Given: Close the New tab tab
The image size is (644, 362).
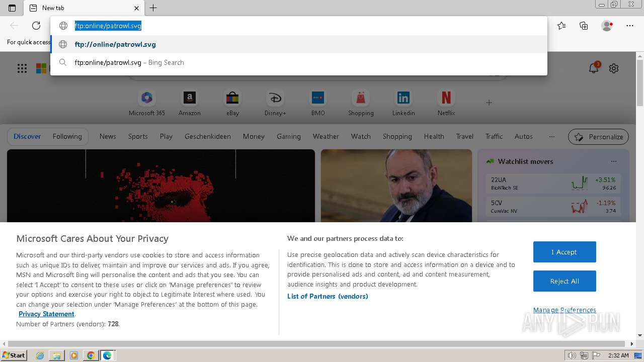Looking at the screenshot, I should click(136, 8).
